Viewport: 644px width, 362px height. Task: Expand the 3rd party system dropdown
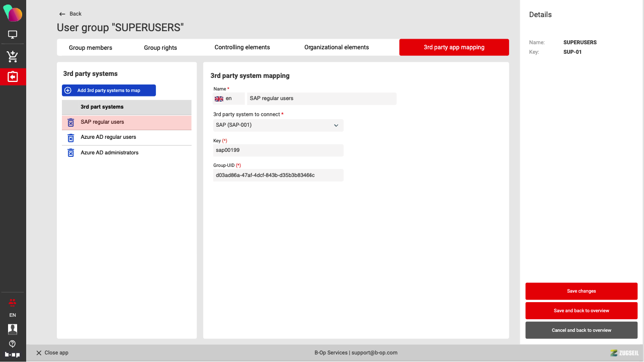pos(336,125)
